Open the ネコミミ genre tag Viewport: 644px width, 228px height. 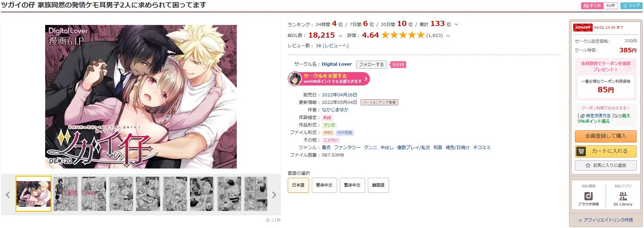click(482, 147)
